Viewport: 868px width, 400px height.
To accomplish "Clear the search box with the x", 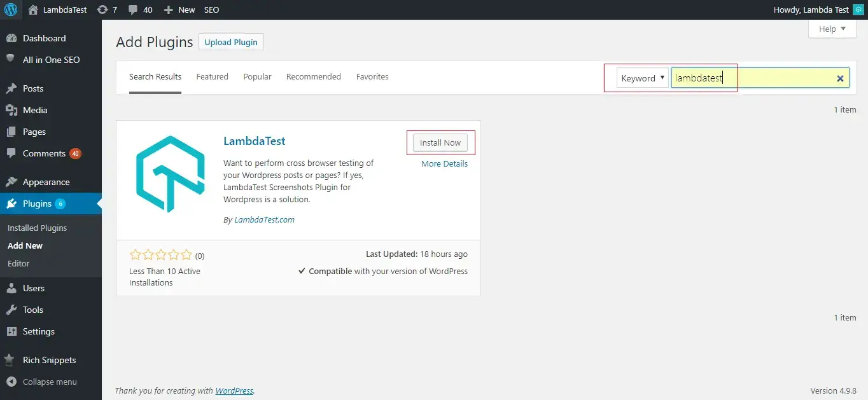I will point(840,78).
